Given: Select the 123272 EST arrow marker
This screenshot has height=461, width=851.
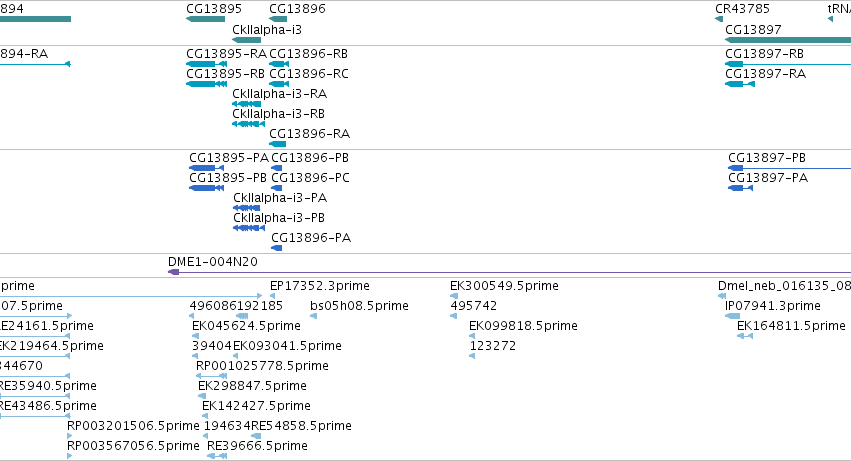Looking at the screenshot, I should 472,356.
